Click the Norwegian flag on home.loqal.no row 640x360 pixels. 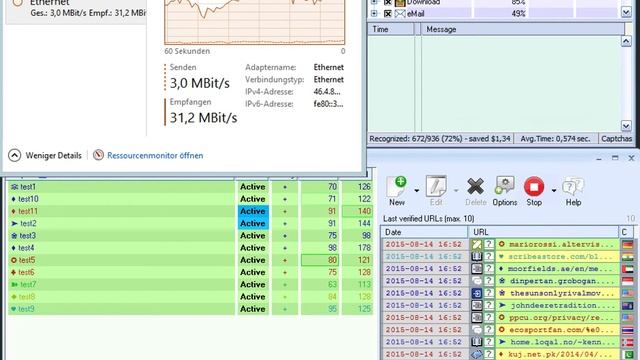(x=627, y=342)
